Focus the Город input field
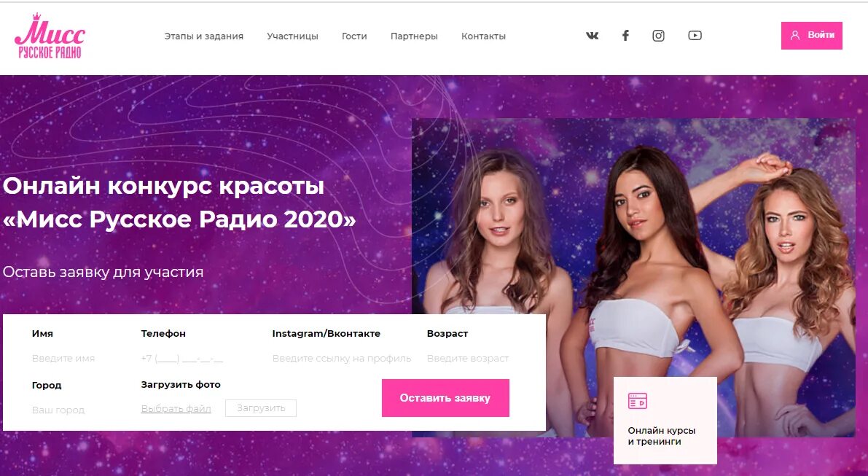 [77, 410]
